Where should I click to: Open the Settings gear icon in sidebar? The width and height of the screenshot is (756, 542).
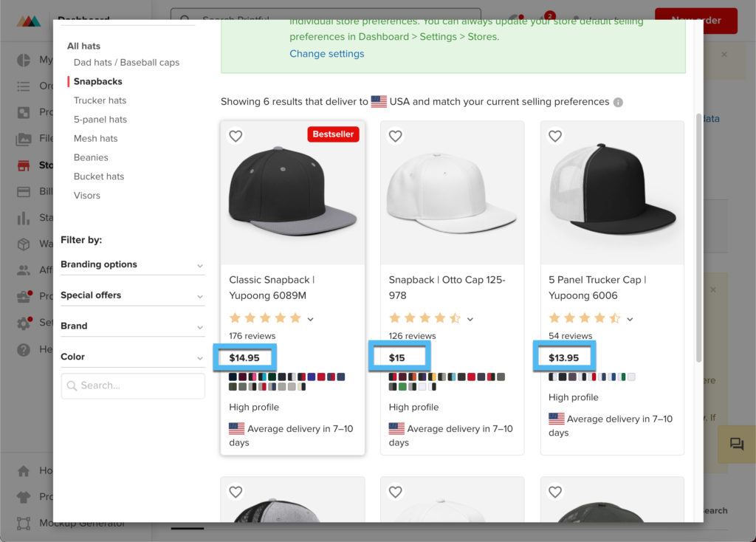[23, 323]
